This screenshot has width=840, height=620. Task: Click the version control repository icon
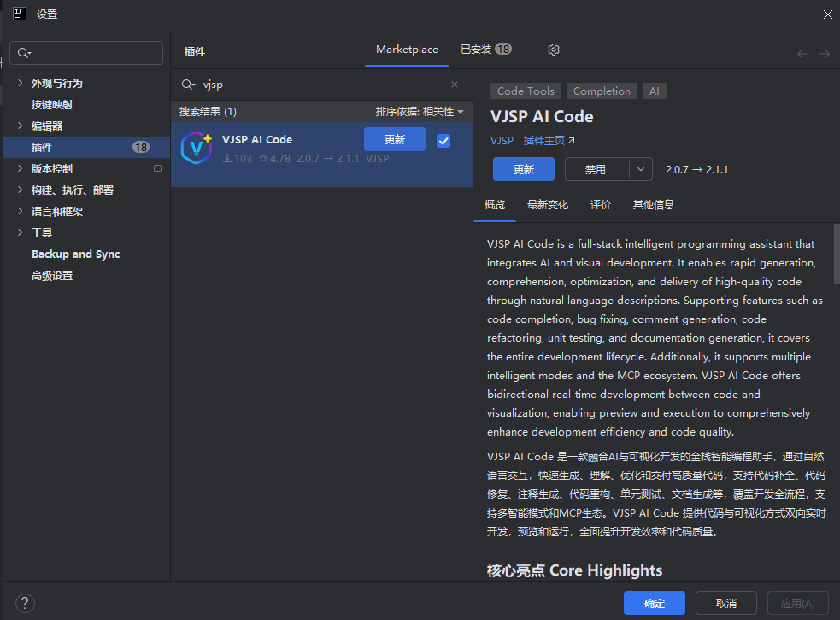157,168
